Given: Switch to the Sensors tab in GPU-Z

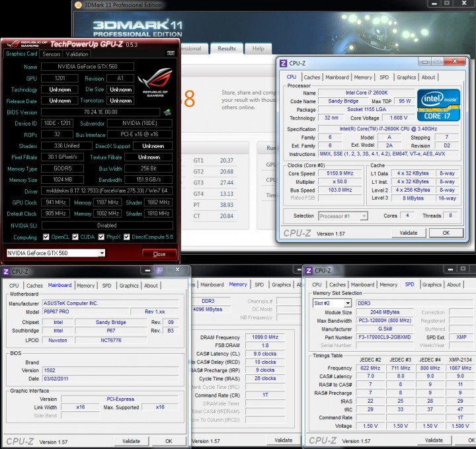Looking at the screenshot, I should tap(52, 54).
